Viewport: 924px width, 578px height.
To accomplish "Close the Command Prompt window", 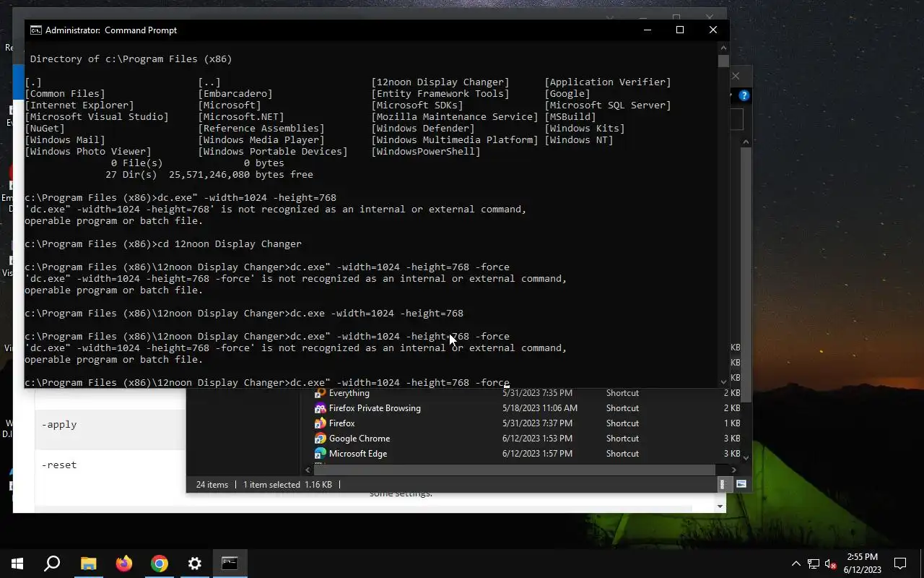I will tap(713, 30).
